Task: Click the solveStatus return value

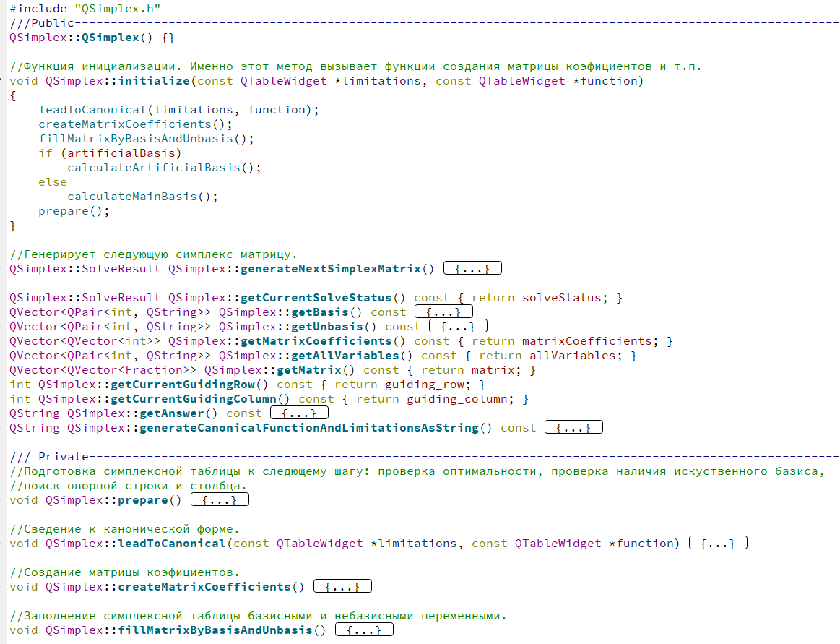Action: (x=562, y=298)
